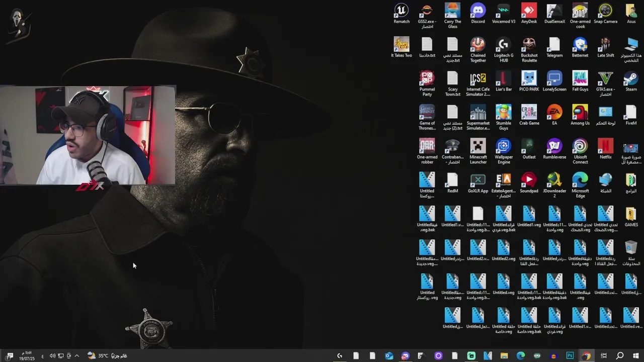Screen dimensions: 644x362
Task: Select the EA app icon
Action: [554, 115]
